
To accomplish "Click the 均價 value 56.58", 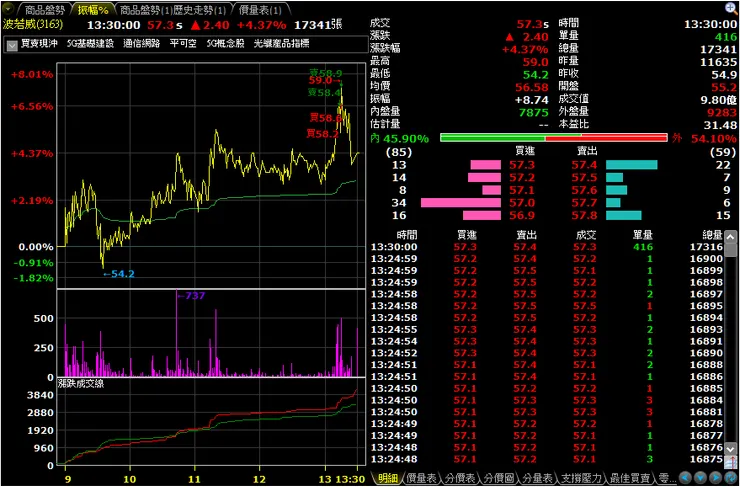I will point(532,87).
